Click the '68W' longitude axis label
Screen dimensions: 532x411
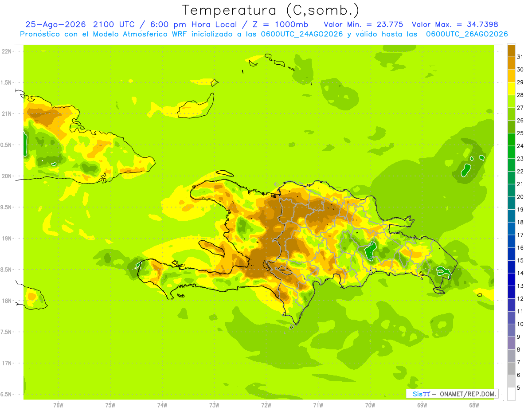click(474, 405)
